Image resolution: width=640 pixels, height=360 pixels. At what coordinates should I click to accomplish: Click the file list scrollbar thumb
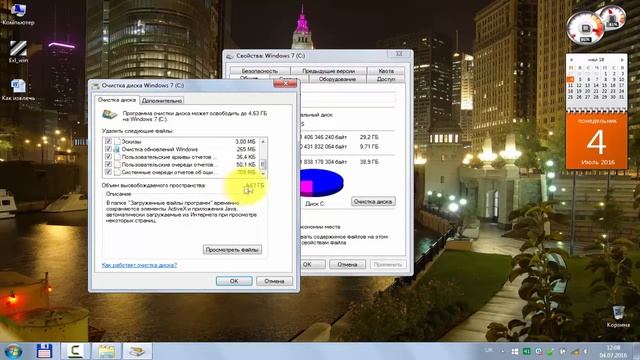tap(263, 164)
